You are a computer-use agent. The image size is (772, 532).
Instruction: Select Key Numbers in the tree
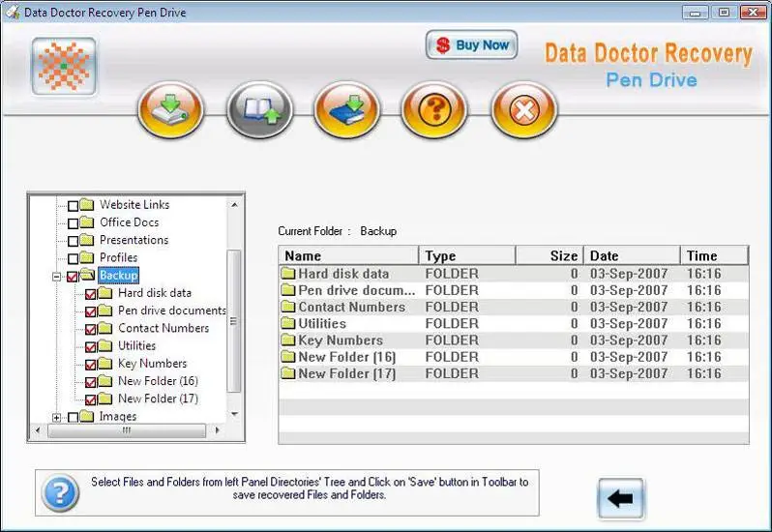pyautogui.click(x=152, y=363)
